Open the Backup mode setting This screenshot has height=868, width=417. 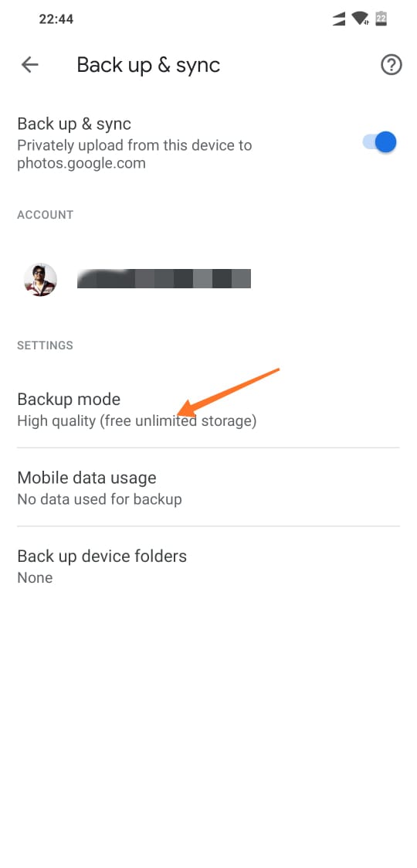pyautogui.click(x=208, y=410)
